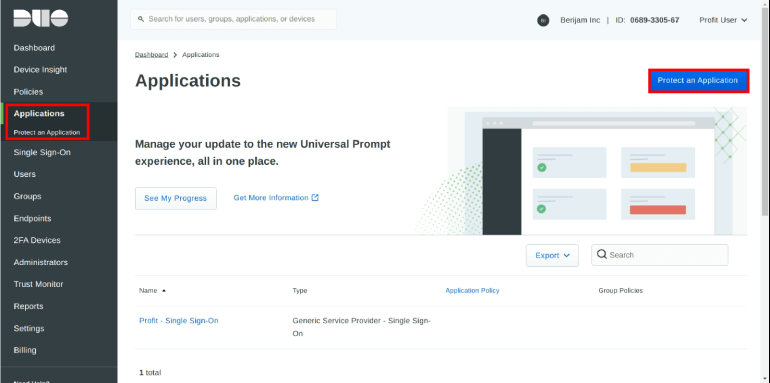Image resolution: width=770 pixels, height=383 pixels.
Task: Open Single Sign-On in the sidebar
Action: tap(42, 152)
